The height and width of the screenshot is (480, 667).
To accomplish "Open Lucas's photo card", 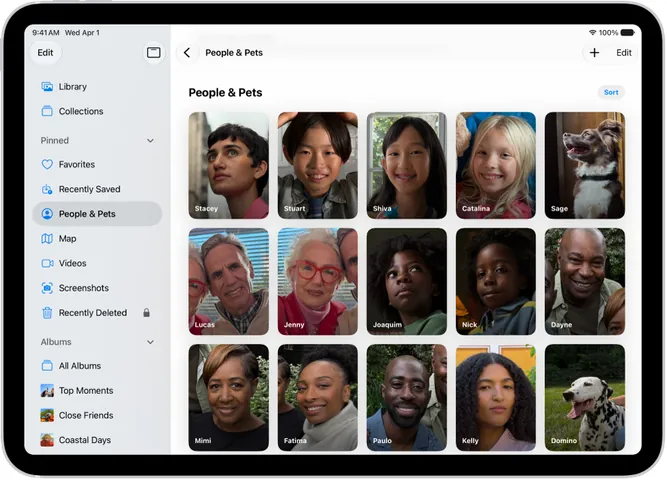I will pos(229,282).
